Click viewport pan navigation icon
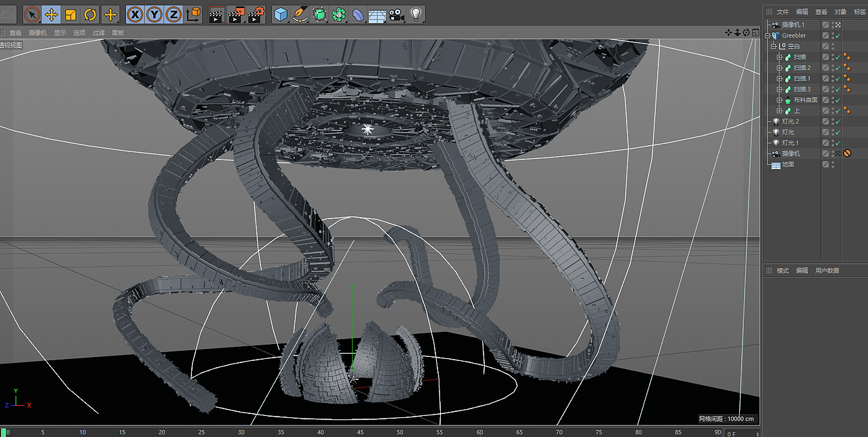 click(728, 33)
